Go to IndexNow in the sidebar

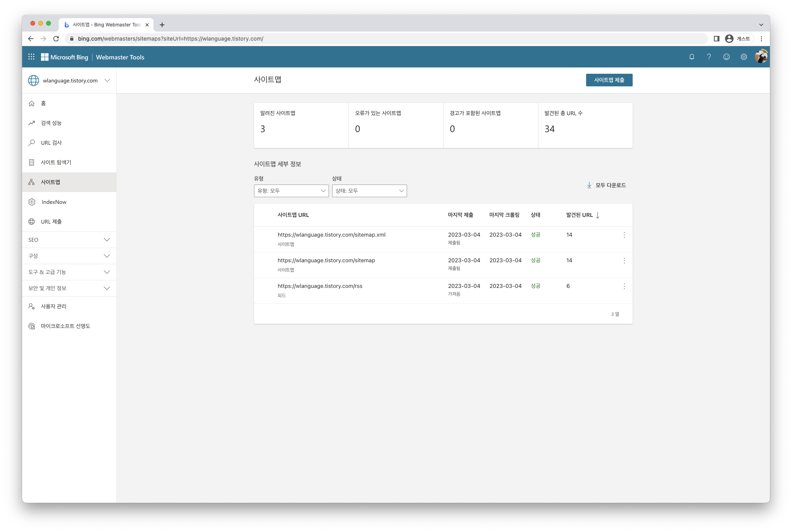click(x=54, y=202)
